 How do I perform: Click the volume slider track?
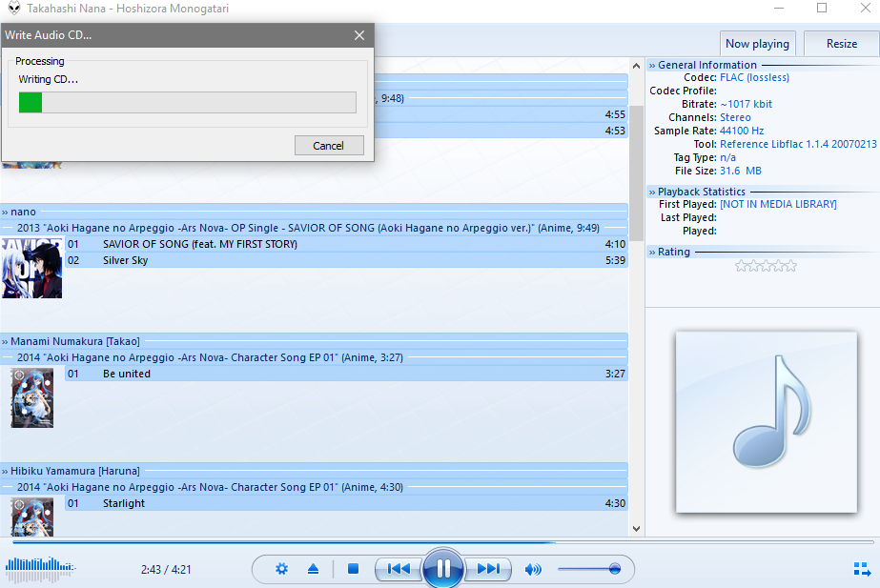[583, 569]
